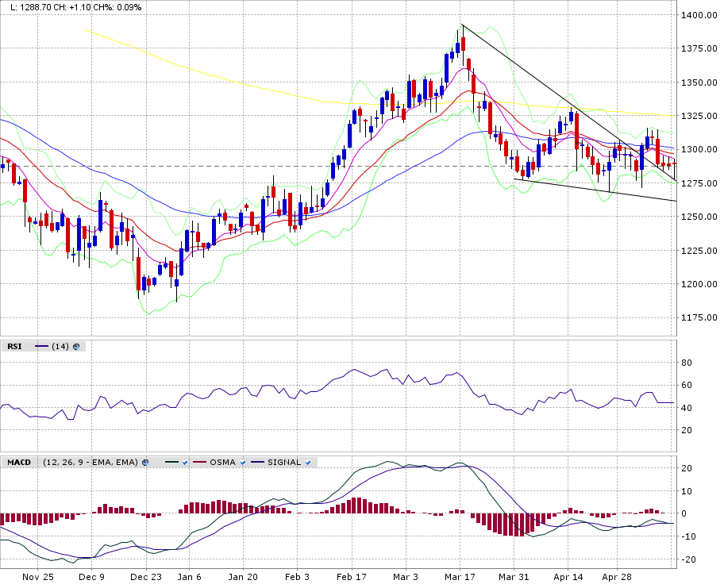
Task: Click the RSI (14) period parameter
Action: pos(60,346)
